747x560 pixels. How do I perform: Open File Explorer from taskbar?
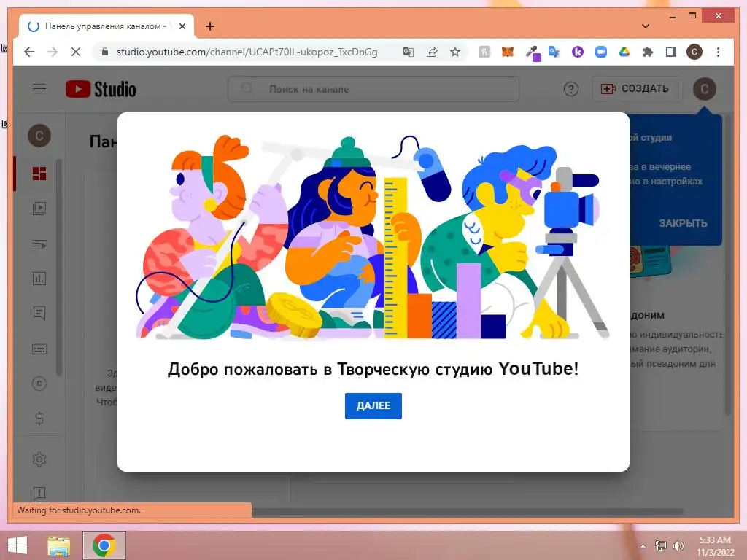[x=59, y=545]
